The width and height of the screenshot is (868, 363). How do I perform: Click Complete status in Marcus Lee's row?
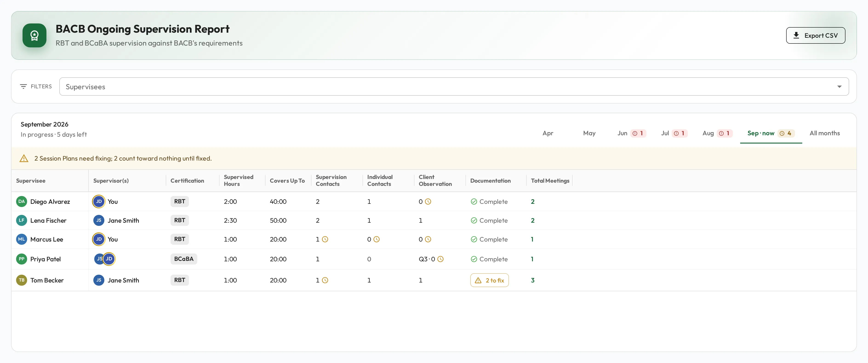pyautogui.click(x=489, y=239)
